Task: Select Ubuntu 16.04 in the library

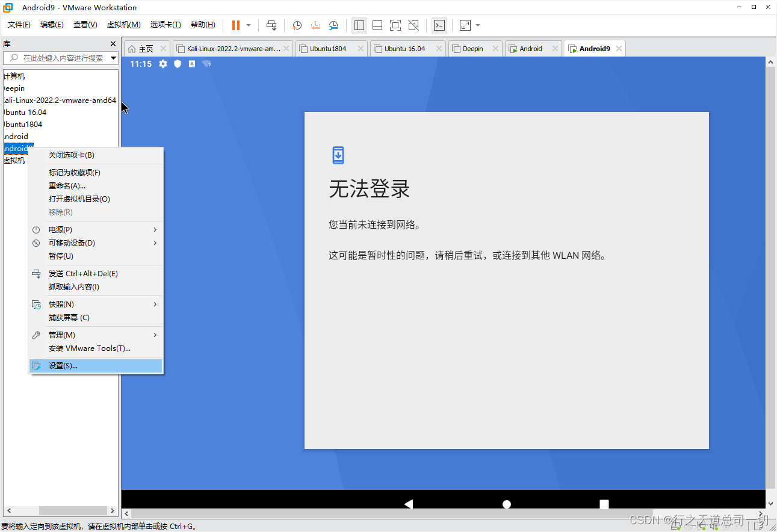Action: pyautogui.click(x=25, y=113)
